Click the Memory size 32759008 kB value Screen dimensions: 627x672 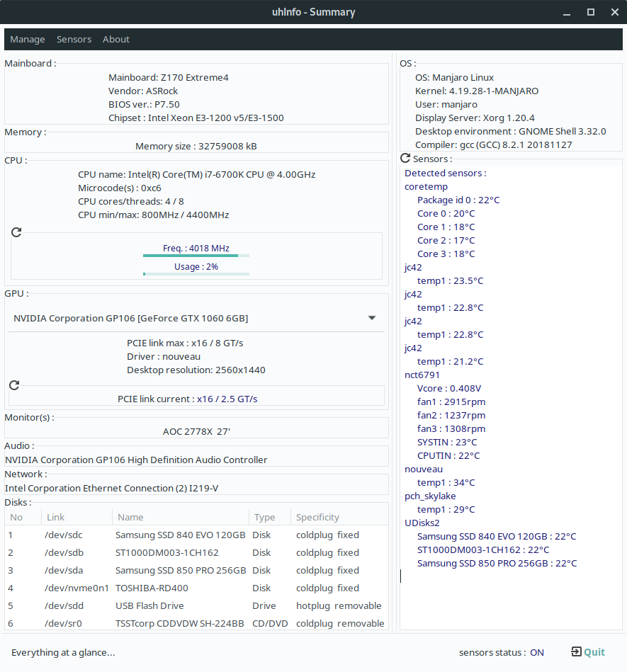(196, 146)
